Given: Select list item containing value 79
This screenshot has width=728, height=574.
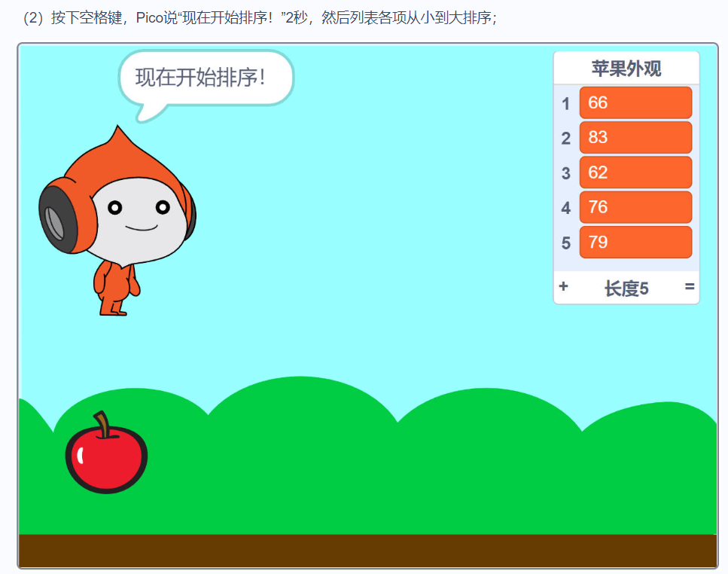Looking at the screenshot, I should click(x=635, y=242).
